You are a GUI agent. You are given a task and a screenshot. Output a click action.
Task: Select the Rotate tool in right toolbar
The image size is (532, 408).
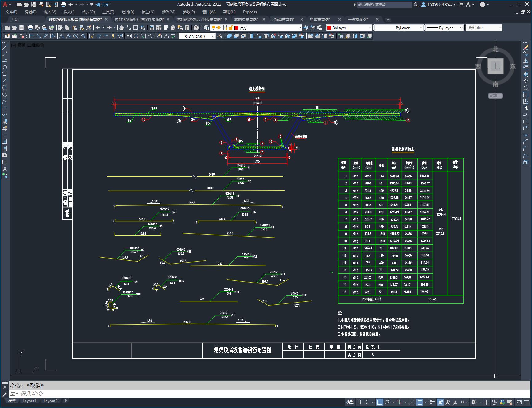(526, 88)
